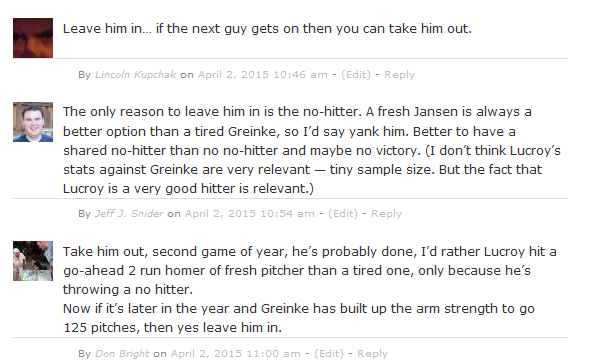589x363 pixels.
Task: Click the '125 pitches' line in last comment
Action: [172, 327]
